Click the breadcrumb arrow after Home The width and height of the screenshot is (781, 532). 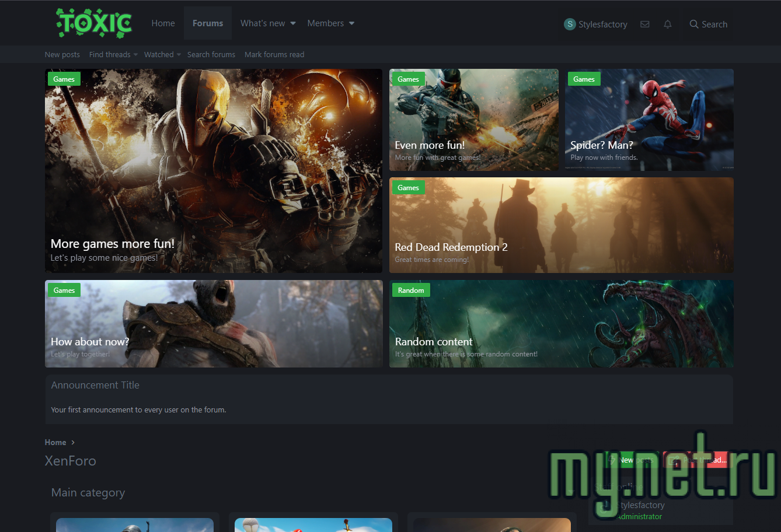point(73,443)
